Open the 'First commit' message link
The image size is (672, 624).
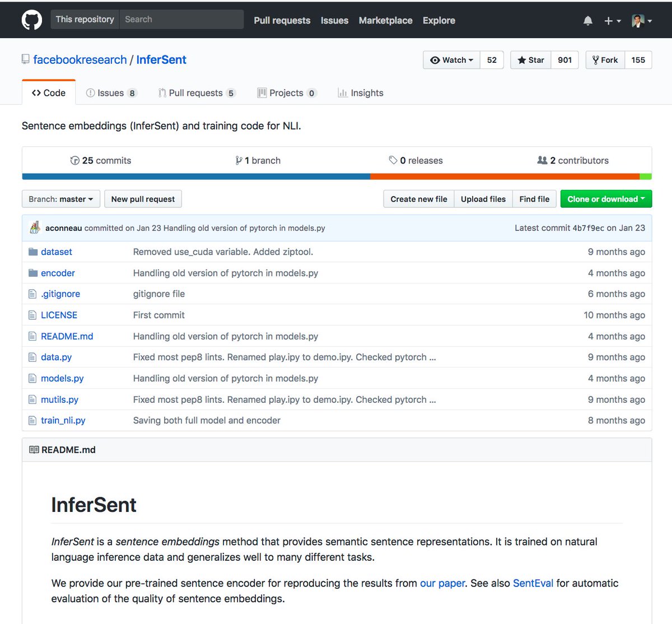click(159, 315)
